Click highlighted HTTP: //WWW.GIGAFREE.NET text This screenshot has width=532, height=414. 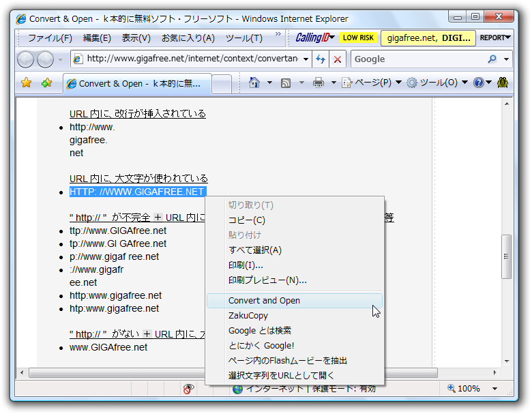coord(138,192)
